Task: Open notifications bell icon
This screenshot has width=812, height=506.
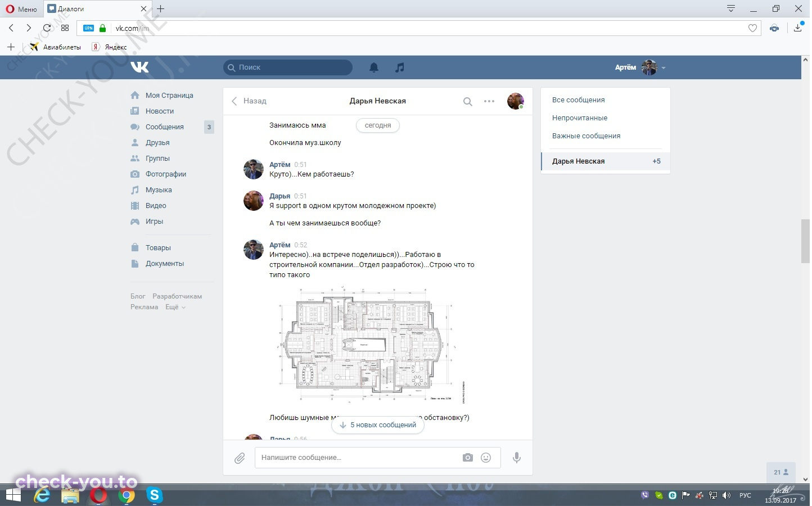Action: (373, 67)
